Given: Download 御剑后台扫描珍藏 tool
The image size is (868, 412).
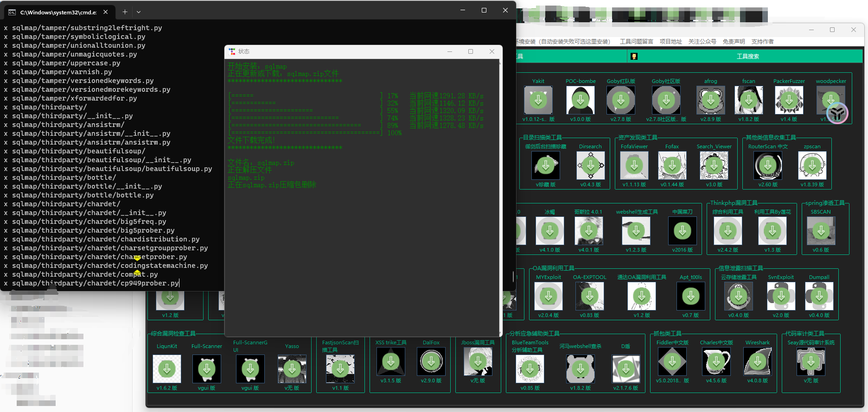Looking at the screenshot, I should (x=546, y=165).
